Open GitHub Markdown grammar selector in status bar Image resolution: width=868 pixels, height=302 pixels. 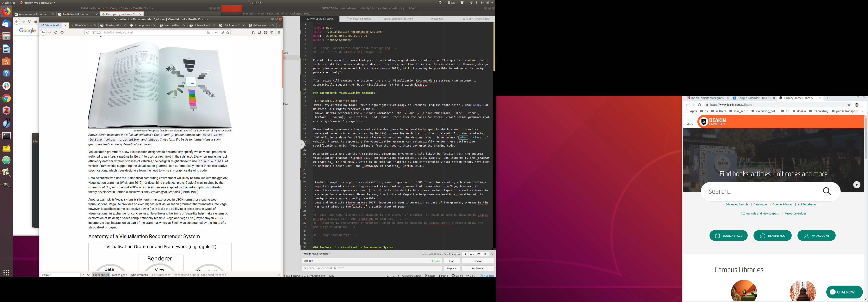(x=411, y=275)
